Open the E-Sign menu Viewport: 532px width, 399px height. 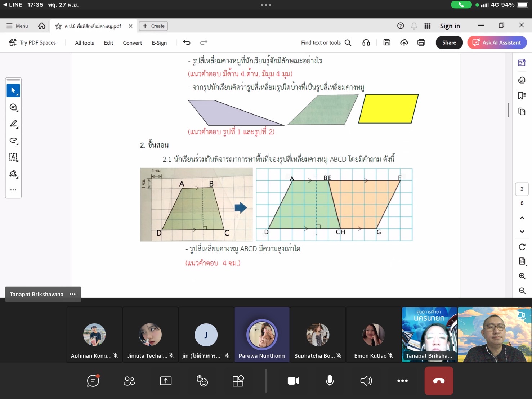(159, 43)
